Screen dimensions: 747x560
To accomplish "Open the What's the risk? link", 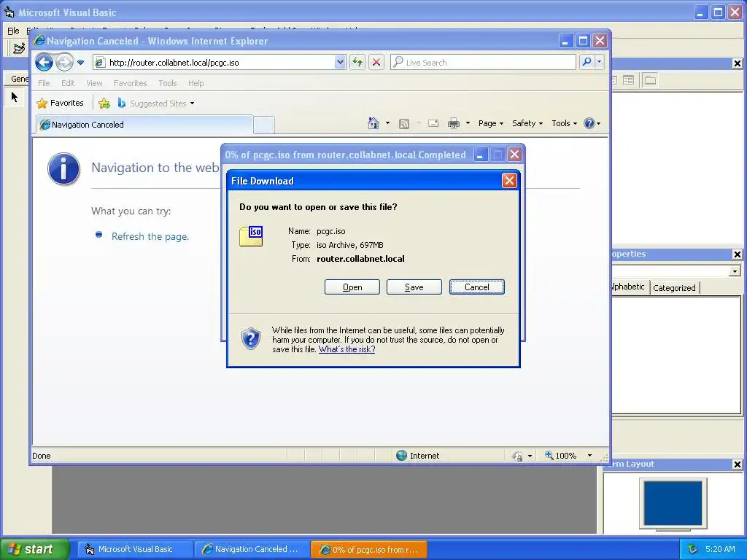I will point(347,349).
